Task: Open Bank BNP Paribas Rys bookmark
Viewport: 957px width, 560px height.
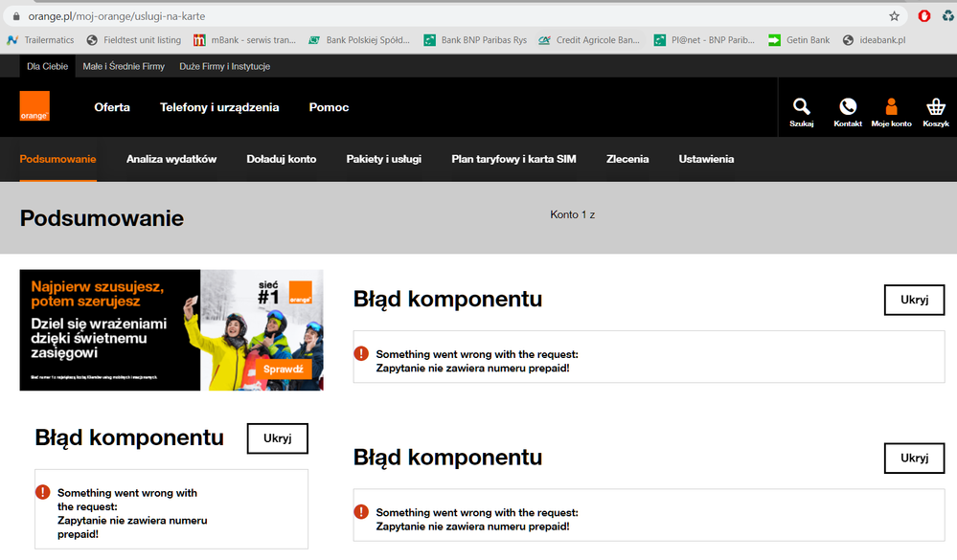Action: [x=475, y=40]
